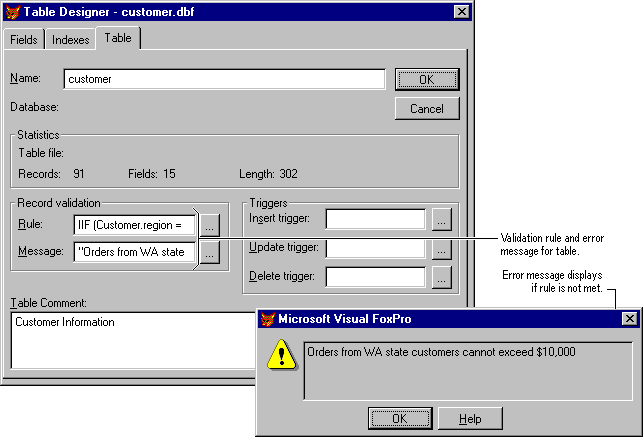This screenshot has width=643, height=437.
Task: Click ellipsis button beside Update trigger
Action: click(x=442, y=249)
